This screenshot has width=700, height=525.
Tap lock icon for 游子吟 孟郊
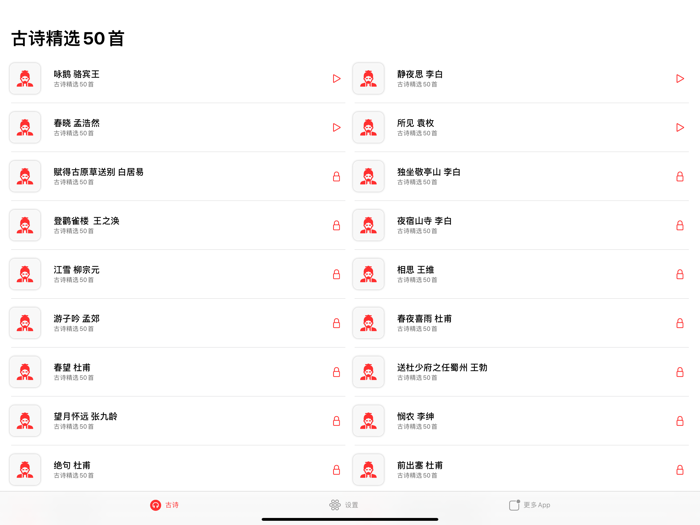[x=337, y=323]
